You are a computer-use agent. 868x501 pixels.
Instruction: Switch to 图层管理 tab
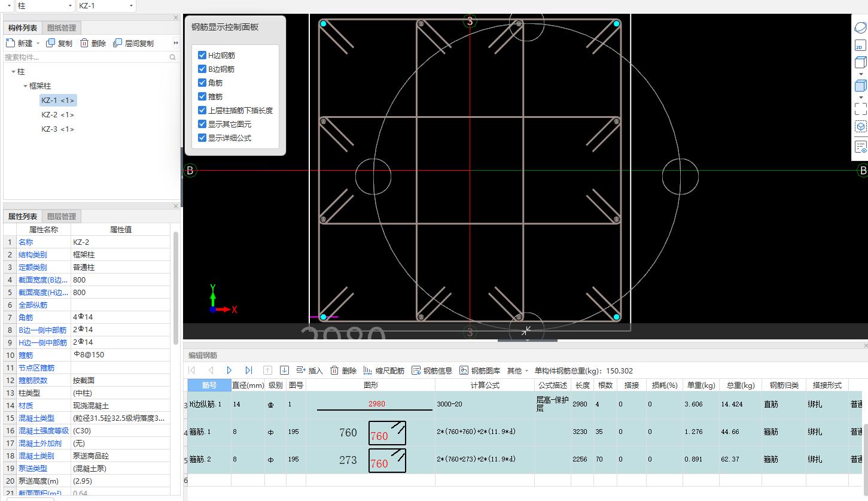tap(62, 216)
